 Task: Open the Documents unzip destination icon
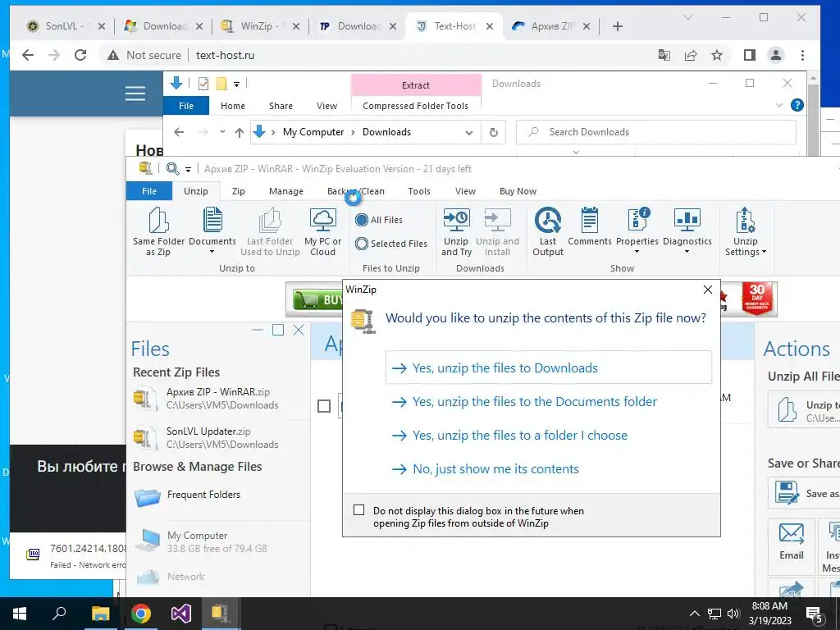[x=212, y=220]
